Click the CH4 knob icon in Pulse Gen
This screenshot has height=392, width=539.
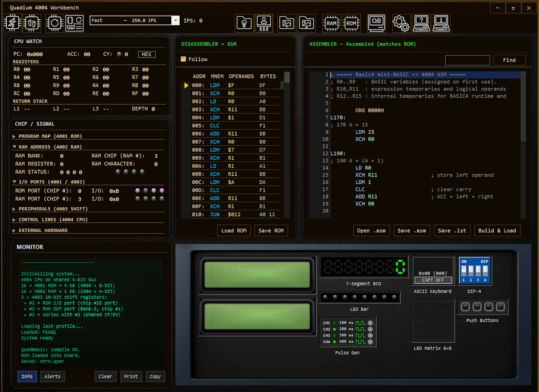[x=370, y=342]
